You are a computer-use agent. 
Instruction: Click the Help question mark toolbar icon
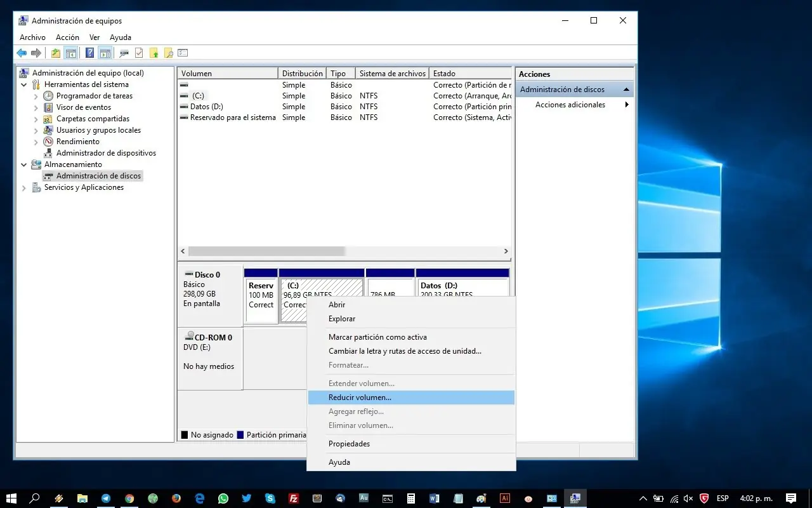pyautogui.click(x=89, y=53)
